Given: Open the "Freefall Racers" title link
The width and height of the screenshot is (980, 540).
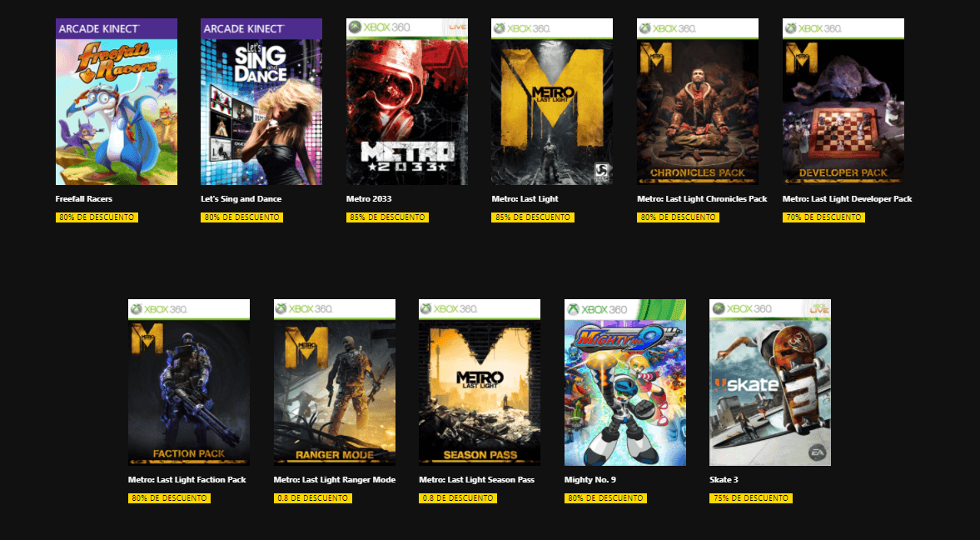Looking at the screenshot, I should click(84, 199).
